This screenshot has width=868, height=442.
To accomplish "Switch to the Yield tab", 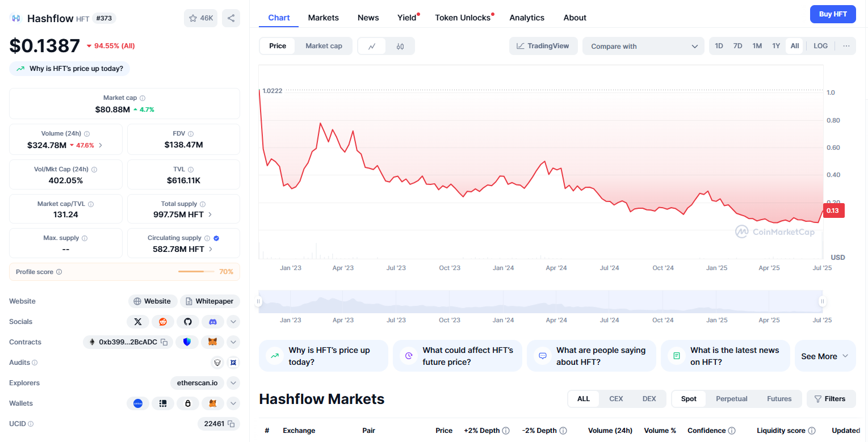I will 407,18.
